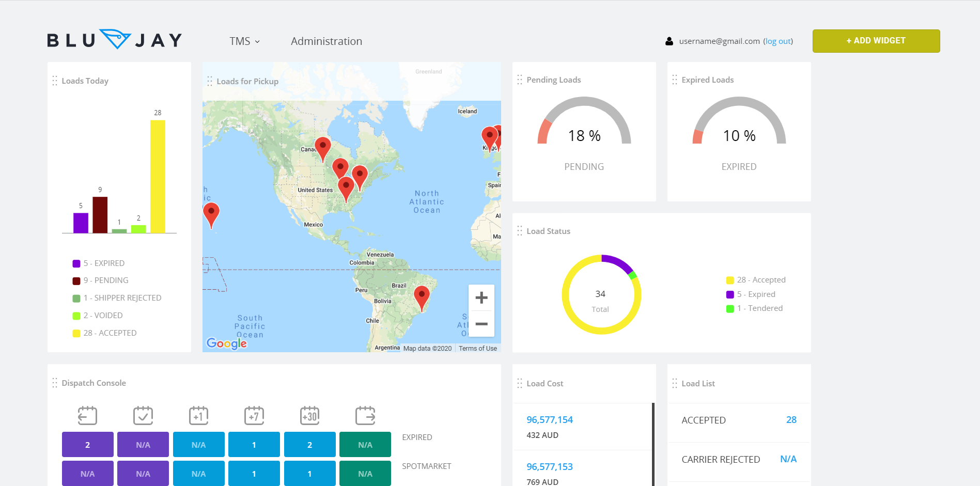Screen dimensions: 980x486
Task: Click the + ADD WIDGET button
Action: [876, 41]
